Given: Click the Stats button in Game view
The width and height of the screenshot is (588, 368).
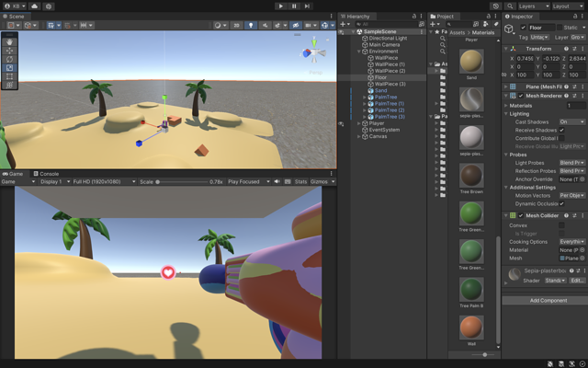Looking at the screenshot, I should [300, 181].
